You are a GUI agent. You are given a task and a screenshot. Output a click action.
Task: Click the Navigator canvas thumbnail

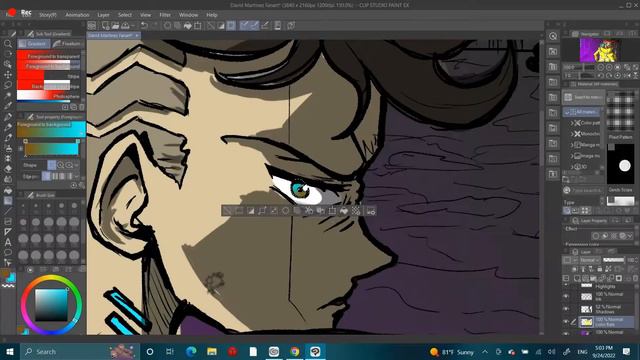click(x=600, y=49)
